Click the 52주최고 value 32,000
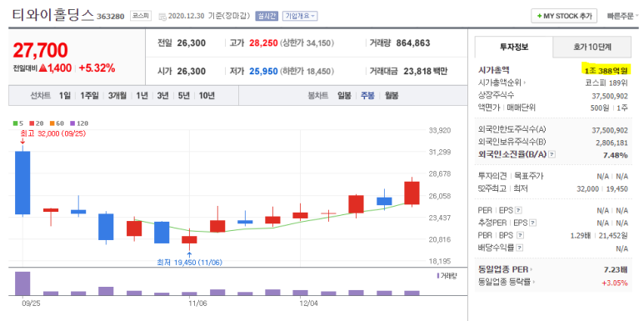The height and width of the screenshot is (321, 644). [587, 188]
